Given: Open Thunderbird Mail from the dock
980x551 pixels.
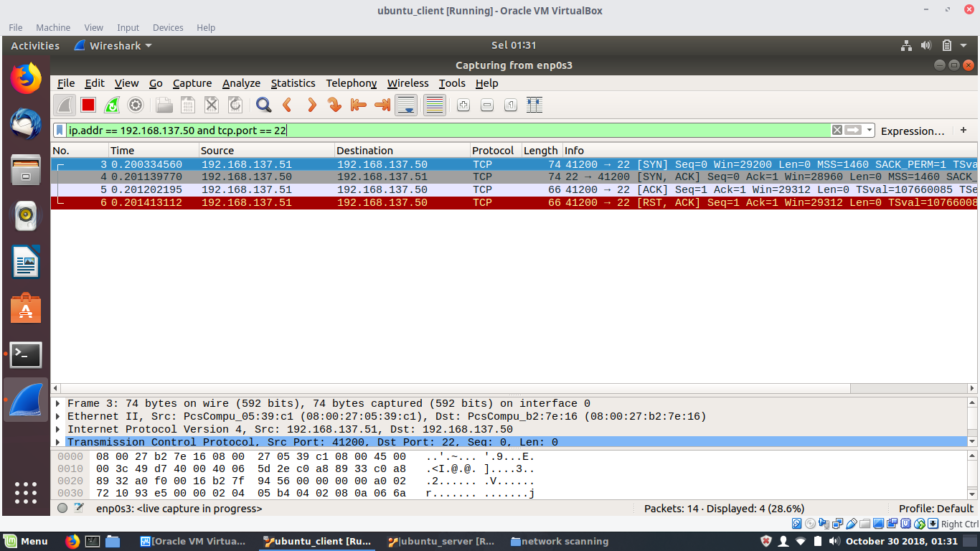Looking at the screenshot, I should (x=26, y=124).
